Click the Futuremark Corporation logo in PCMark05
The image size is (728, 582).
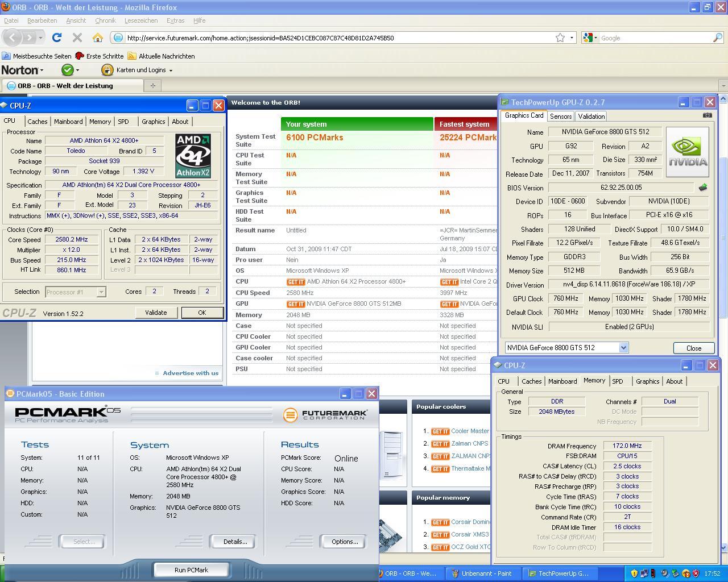pyautogui.click(x=325, y=415)
